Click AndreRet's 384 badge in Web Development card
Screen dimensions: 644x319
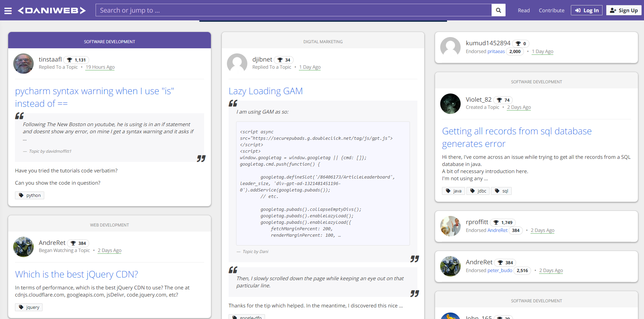(78, 243)
